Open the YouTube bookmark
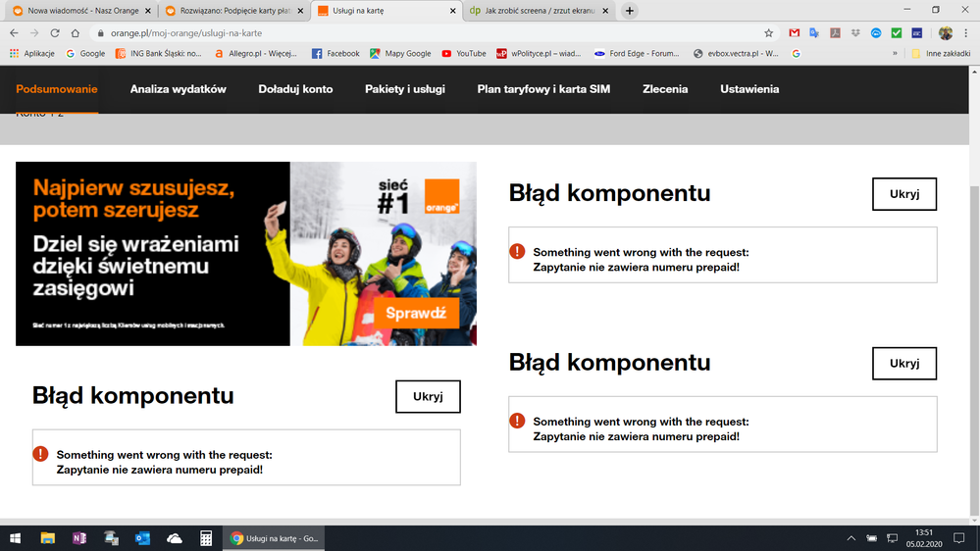This screenshot has width=980, height=551. [464, 54]
